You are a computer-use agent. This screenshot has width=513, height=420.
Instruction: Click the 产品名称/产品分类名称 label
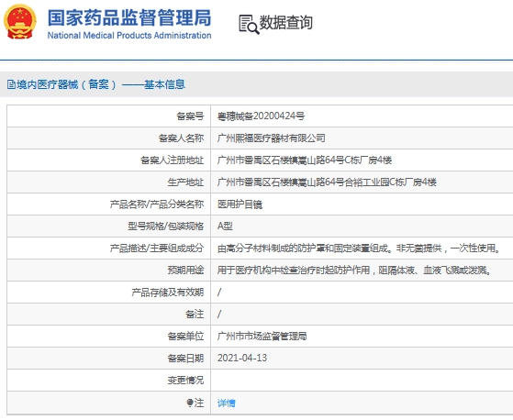[x=157, y=204]
